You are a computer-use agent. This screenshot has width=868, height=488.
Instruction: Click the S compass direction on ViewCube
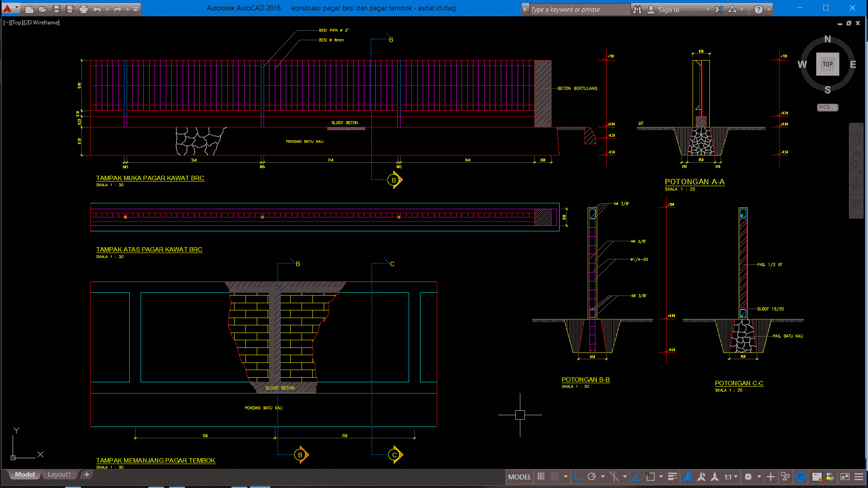828,90
